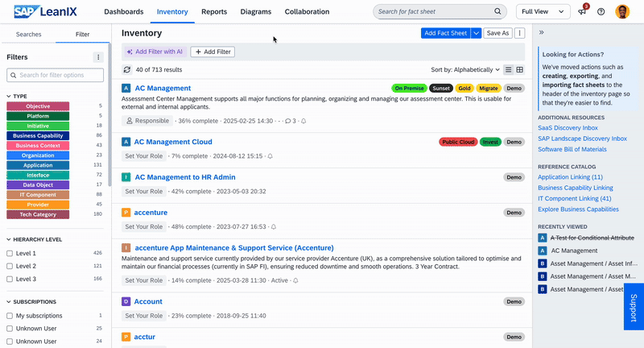
Task: Open the user profile avatar
Action: [x=622, y=11]
